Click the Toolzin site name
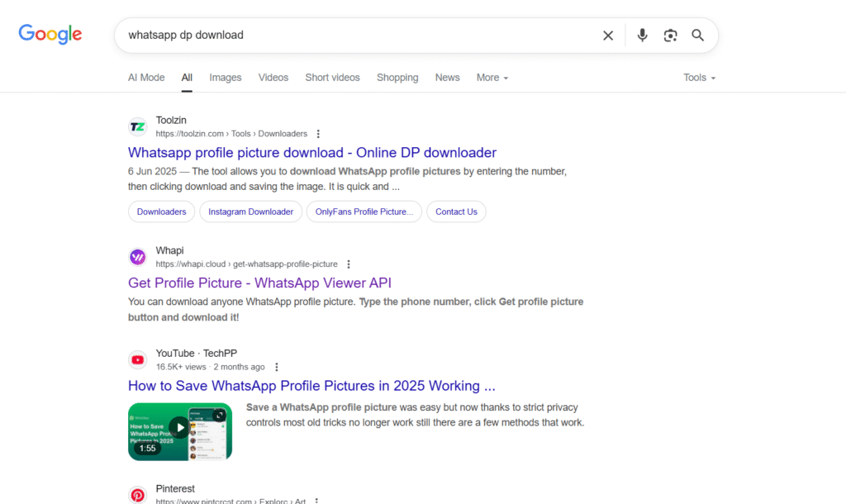 (x=171, y=121)
